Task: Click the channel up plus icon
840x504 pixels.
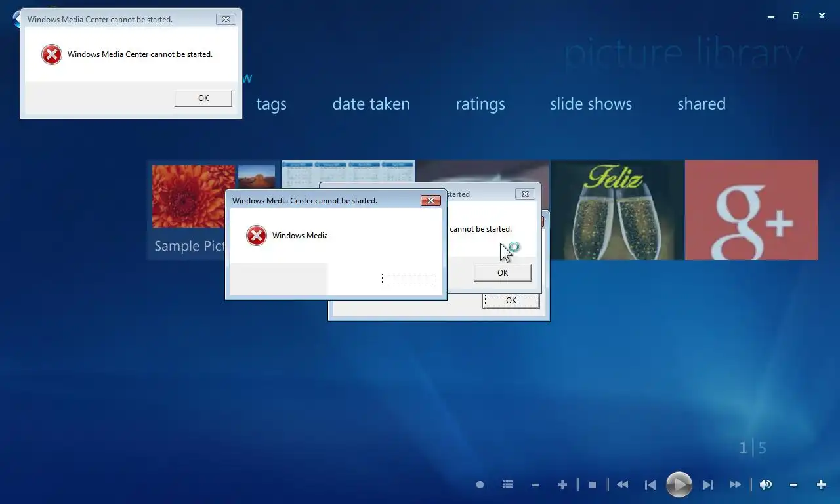Action: [x=562, y=485]
